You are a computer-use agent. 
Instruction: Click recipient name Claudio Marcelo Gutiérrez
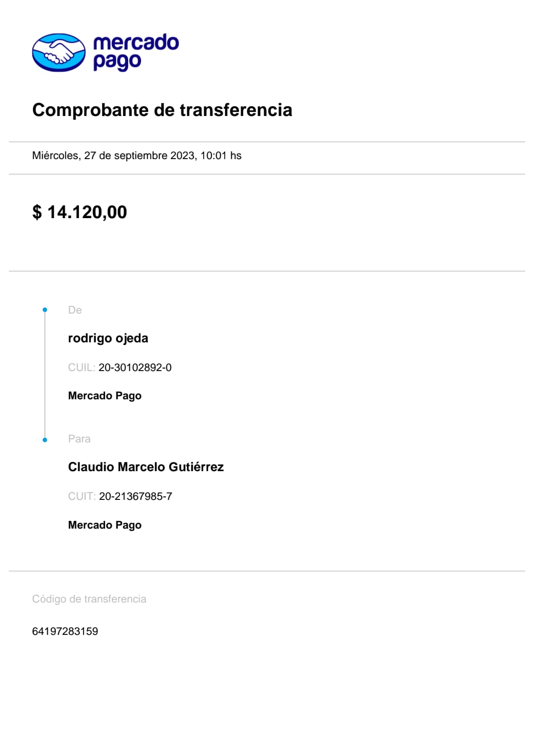[x=146, y=467]
